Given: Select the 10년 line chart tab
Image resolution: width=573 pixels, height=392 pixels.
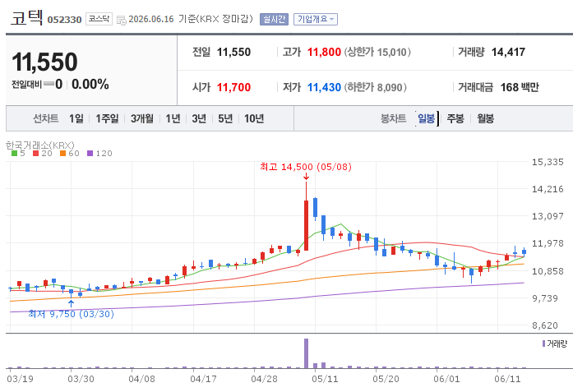Looking at the screenshot, I should click(254, 118).
